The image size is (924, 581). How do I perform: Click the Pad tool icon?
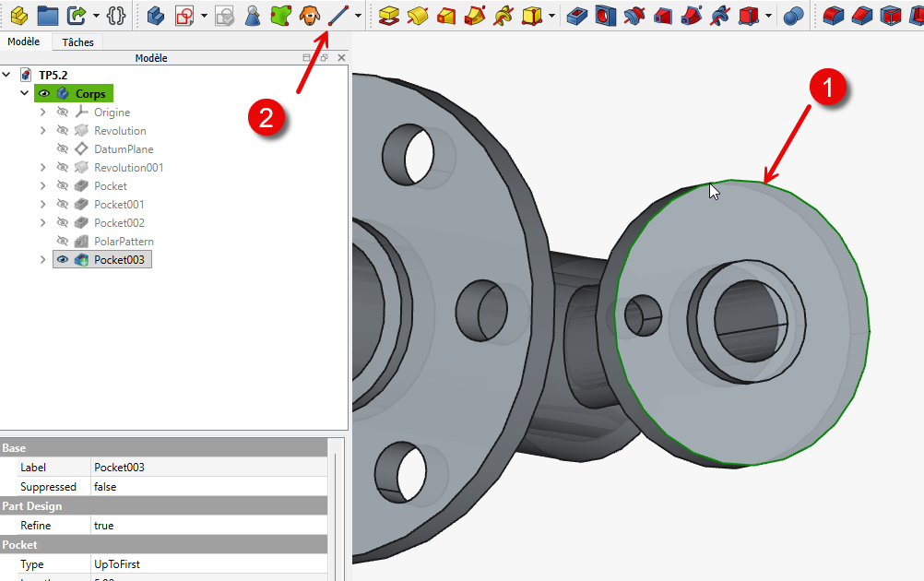pyautogui.click(x=389, y=16)
